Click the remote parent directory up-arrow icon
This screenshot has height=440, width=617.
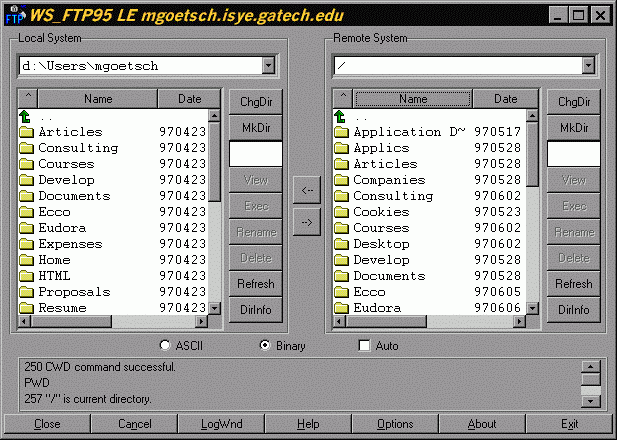pos(341,116)
